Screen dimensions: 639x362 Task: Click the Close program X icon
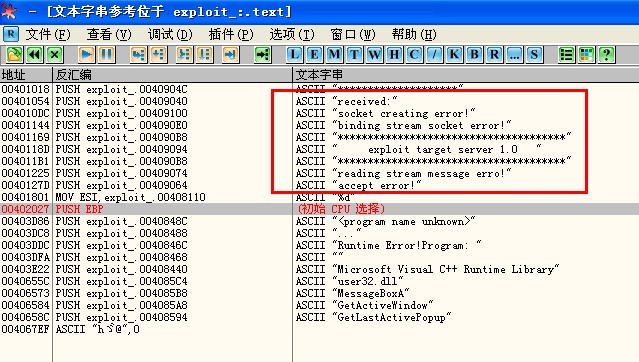click(x=55, y=54)
